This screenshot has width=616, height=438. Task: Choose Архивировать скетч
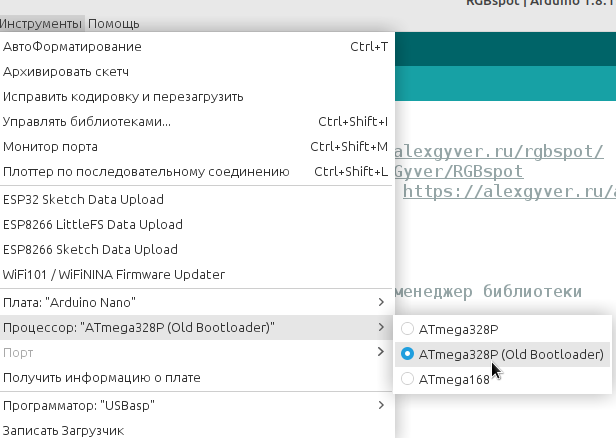[x=196, y=72]
